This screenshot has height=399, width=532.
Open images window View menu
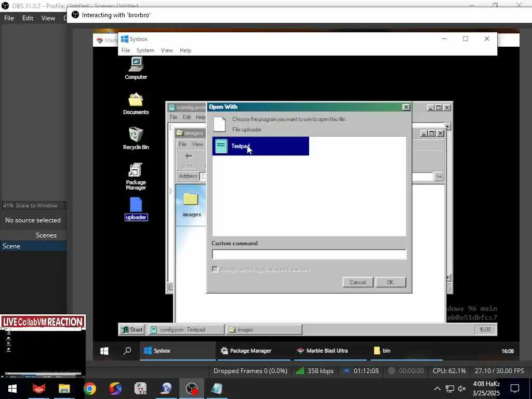pyautogui.click(x=197, y=144)
